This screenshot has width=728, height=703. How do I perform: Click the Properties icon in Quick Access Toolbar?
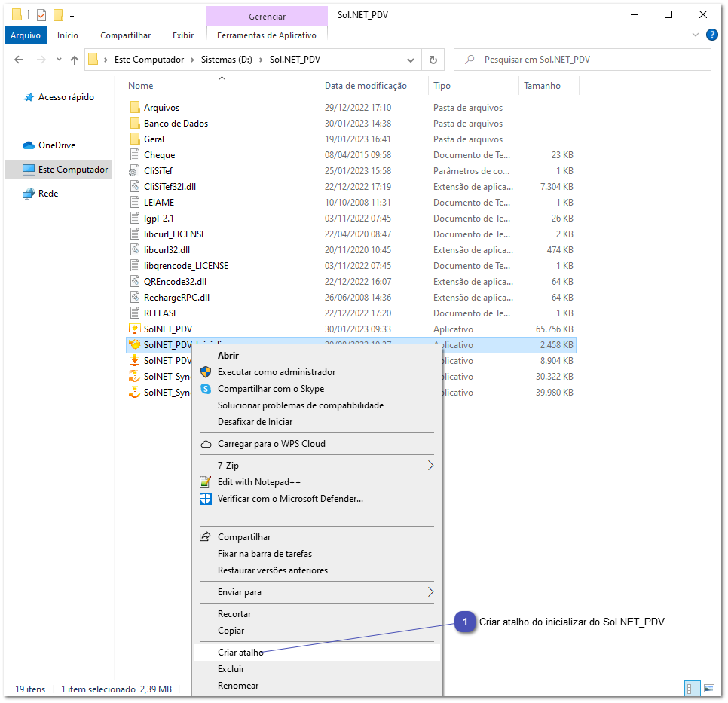pos(40,14)
